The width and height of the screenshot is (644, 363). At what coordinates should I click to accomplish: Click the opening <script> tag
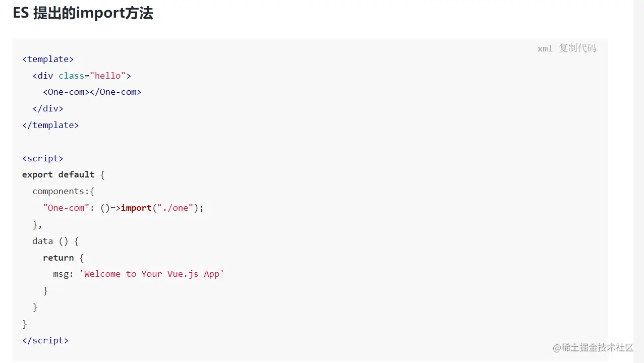click(x=43, y=158)
